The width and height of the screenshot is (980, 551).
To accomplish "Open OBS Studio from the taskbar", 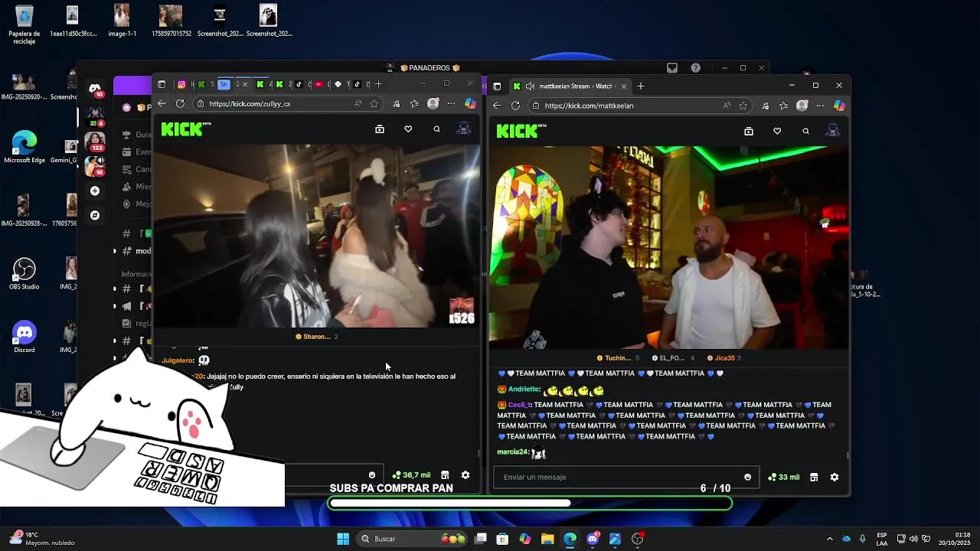I will tap(637, 539).
